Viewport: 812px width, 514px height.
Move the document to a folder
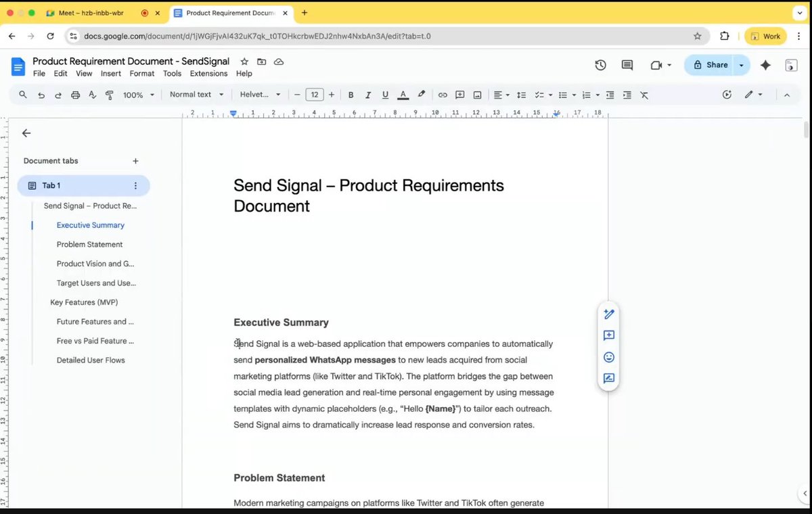tap(261, 62)
